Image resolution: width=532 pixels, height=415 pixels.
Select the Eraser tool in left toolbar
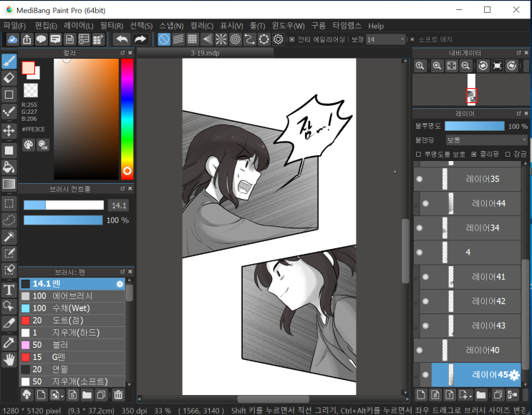tap(9, 78)
